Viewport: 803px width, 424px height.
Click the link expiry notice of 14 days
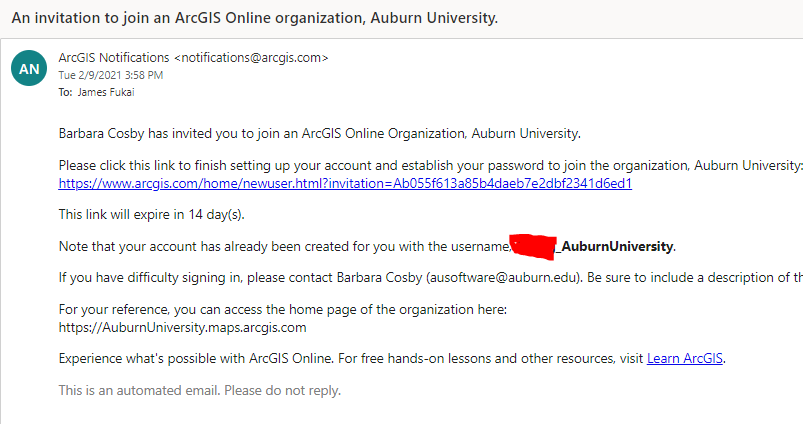point(152,214)
